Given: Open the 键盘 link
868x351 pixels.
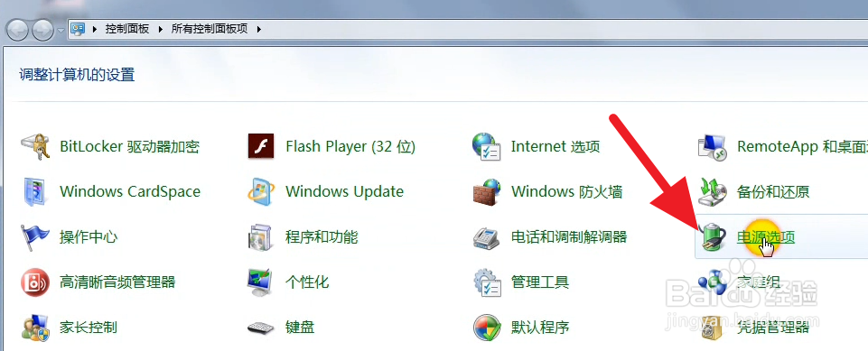Looking at the screenshot, I should pyautogui.click(x=300, y=328).
